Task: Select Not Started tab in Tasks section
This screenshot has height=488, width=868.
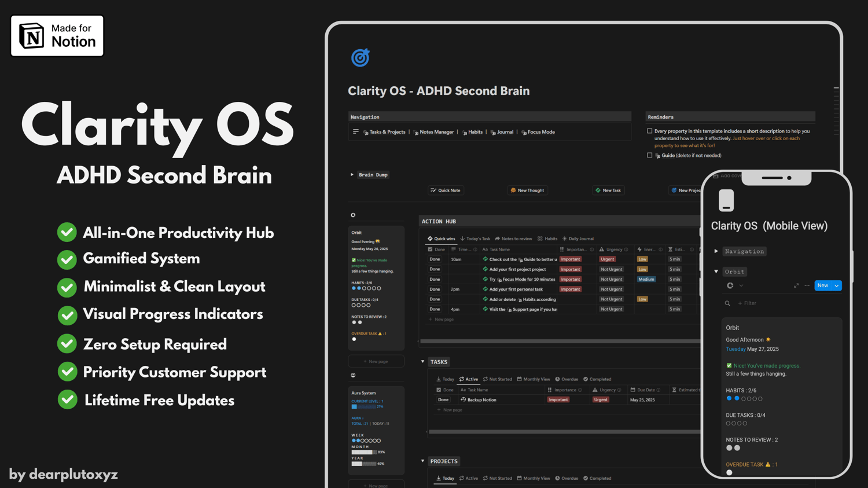Action: pyautogui.click(x=498, y=379)
